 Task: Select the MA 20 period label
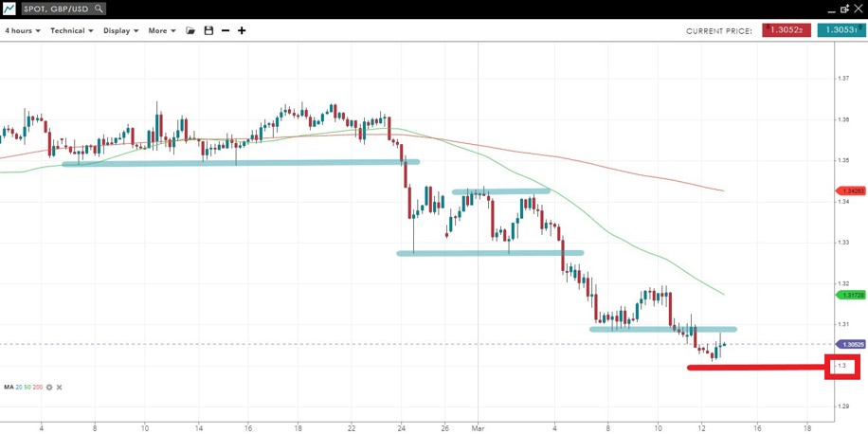click(x=21, y=387)
